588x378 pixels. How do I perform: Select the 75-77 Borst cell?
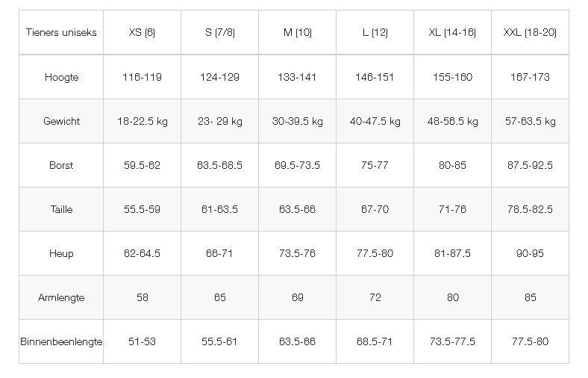[x=375, y=165]
